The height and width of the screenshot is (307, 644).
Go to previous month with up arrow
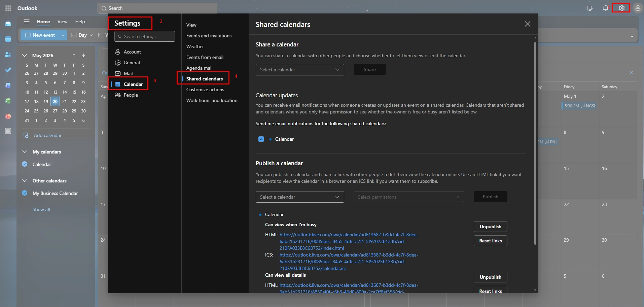pyautogui.click(x=74, y=55)
